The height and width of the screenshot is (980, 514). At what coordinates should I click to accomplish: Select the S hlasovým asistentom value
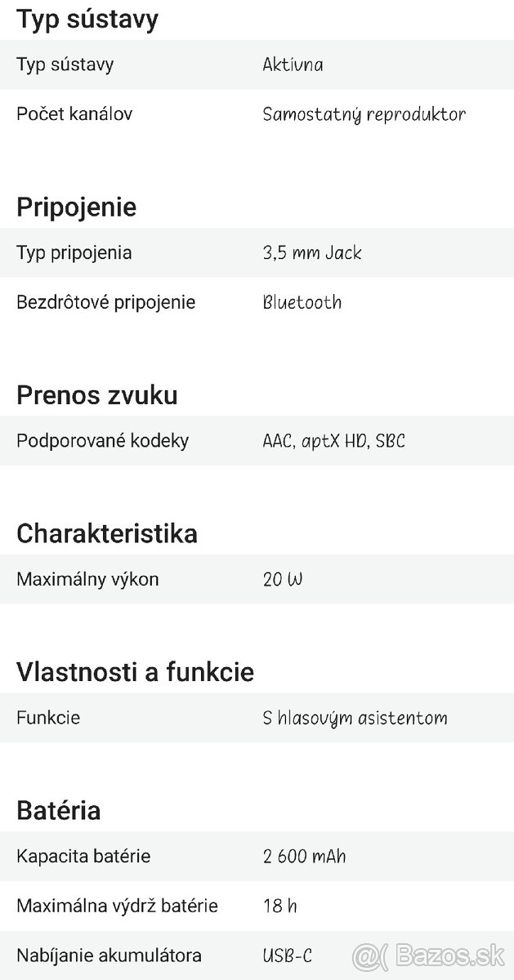tap(355, 719)
